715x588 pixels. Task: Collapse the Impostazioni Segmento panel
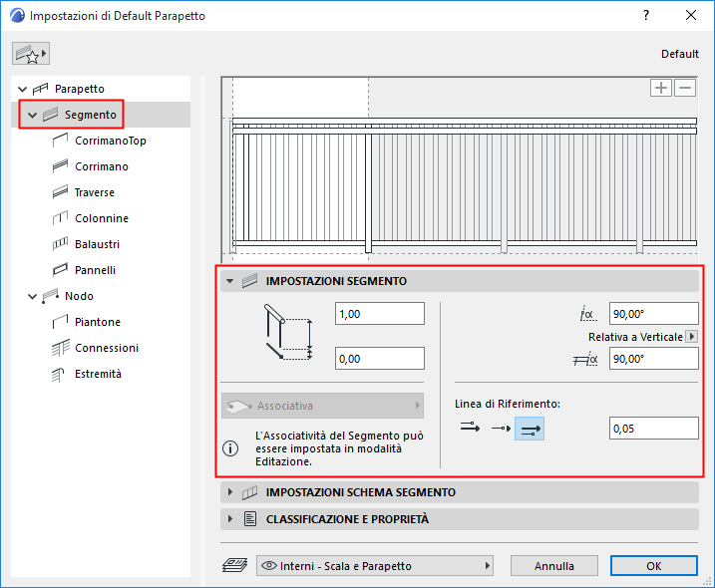click(229, 281)
